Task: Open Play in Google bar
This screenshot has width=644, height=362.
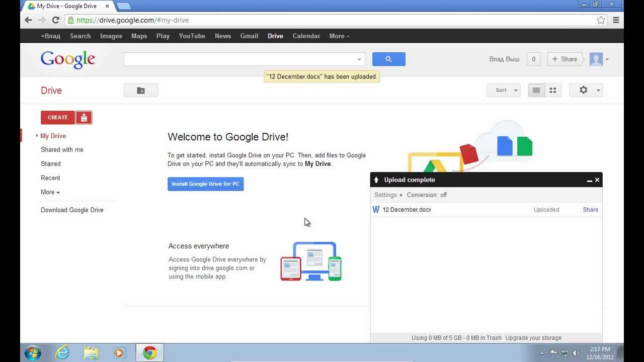Action: 163,36
